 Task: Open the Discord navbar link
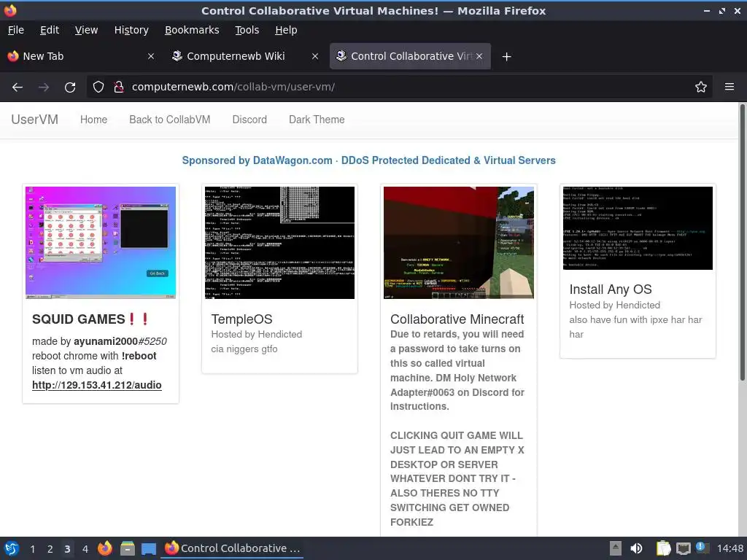click(249, 120)
